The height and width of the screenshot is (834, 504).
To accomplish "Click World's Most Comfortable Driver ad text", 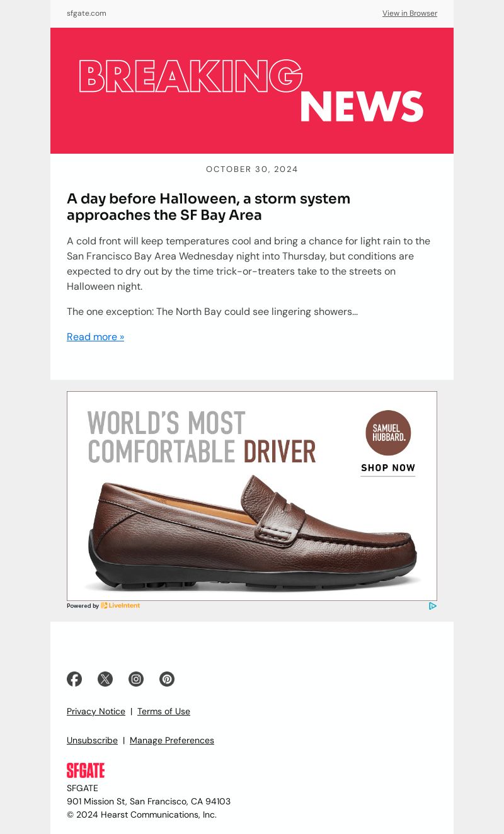I will [202, 437].
